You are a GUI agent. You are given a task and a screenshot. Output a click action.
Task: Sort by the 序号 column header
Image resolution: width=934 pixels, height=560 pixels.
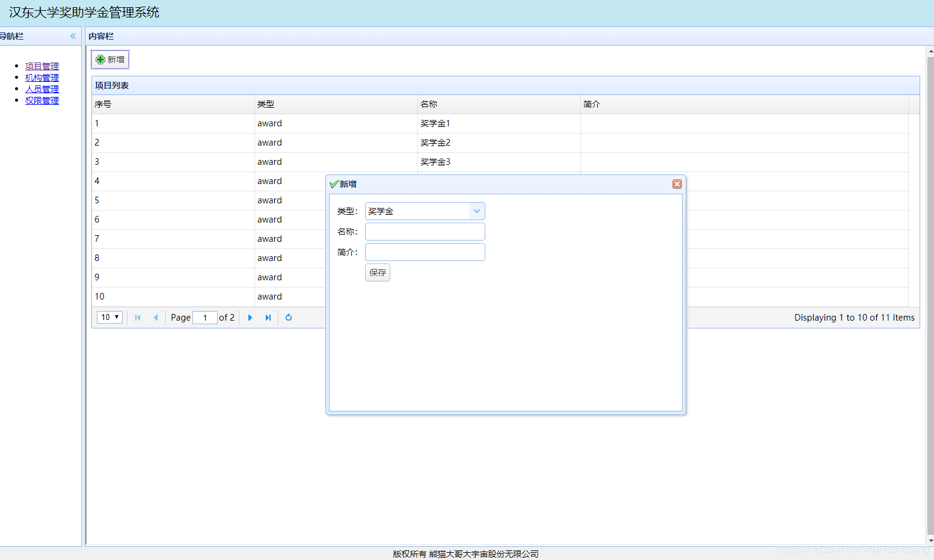pyautogui.click(x=173, y=104)
